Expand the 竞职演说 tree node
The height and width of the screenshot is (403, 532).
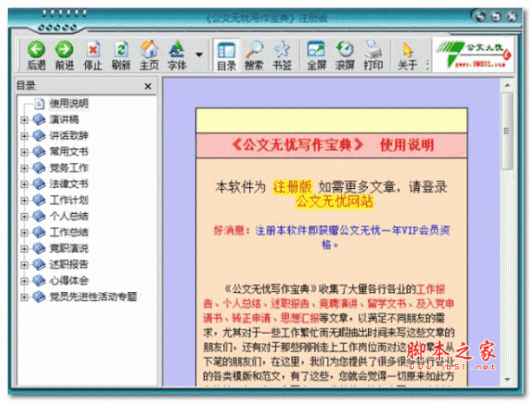coord(24,249)
